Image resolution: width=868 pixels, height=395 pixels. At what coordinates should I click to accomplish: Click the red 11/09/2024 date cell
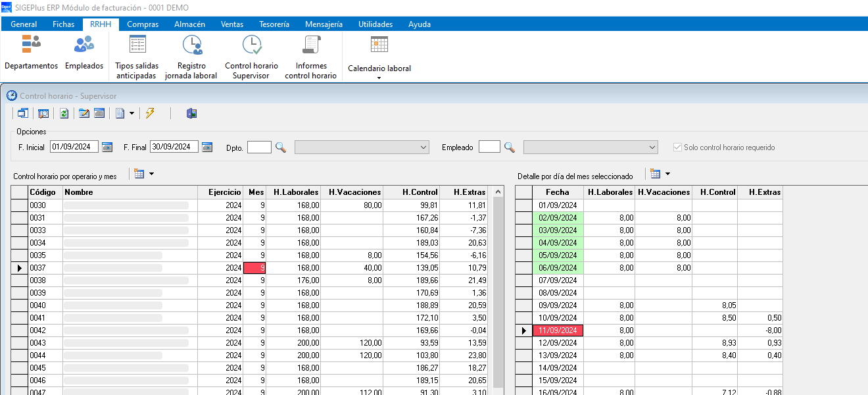[558, 330]
